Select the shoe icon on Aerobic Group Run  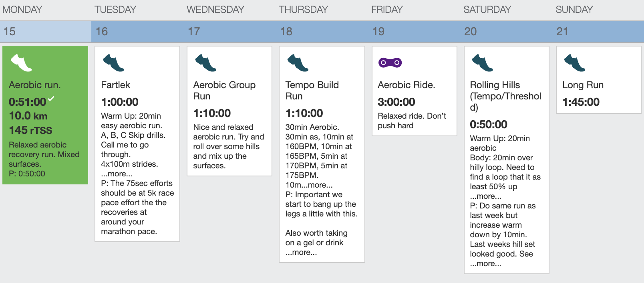tap(205, 63)
